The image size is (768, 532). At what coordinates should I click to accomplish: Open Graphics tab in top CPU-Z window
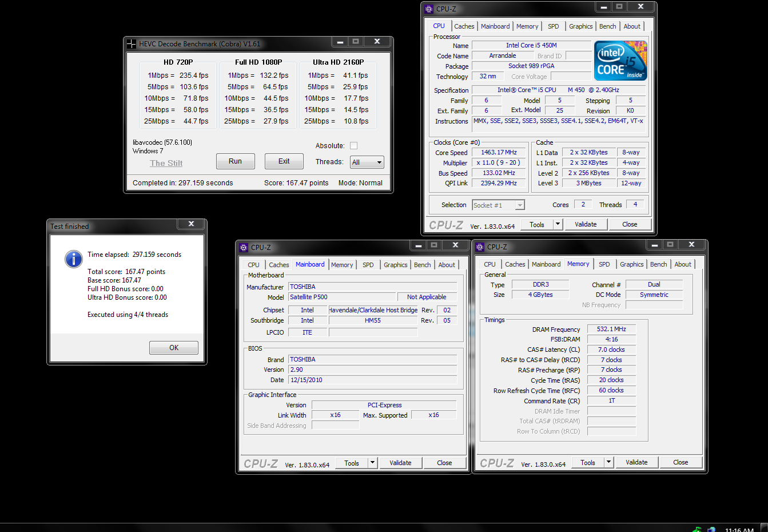(581, 26)
